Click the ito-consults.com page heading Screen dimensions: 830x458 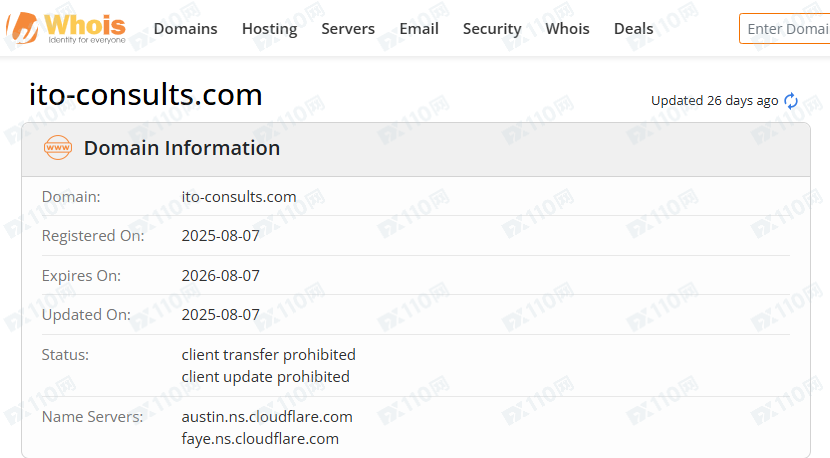[146, 95]
